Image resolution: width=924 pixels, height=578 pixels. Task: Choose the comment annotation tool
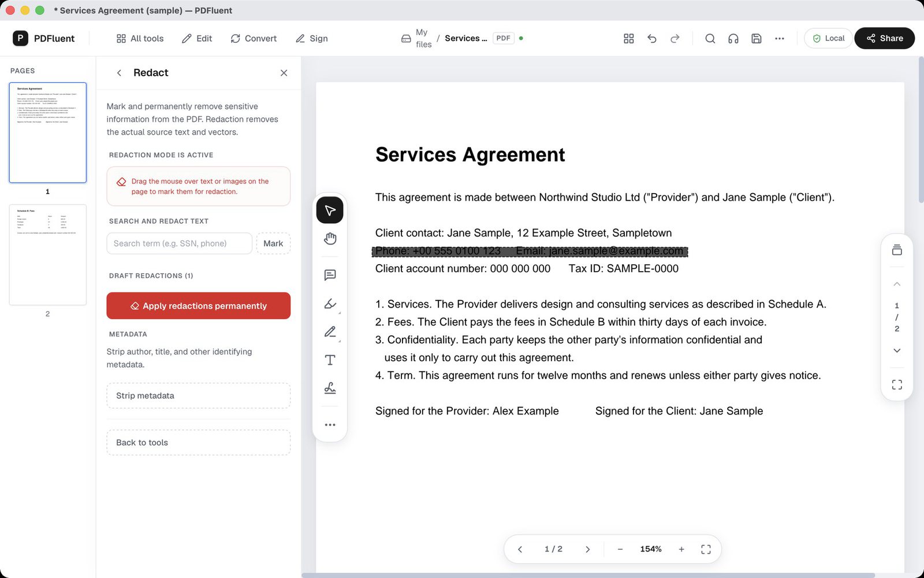pos(330,275)
